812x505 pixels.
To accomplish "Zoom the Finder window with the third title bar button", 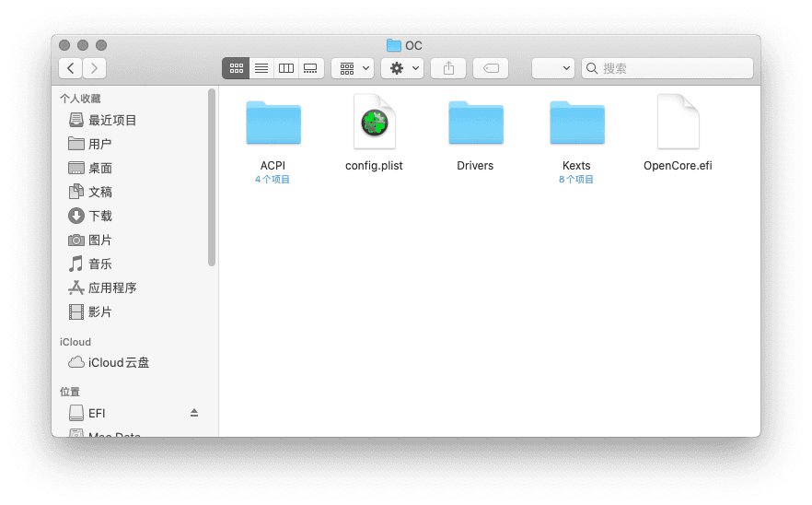I will click(101, 45).
